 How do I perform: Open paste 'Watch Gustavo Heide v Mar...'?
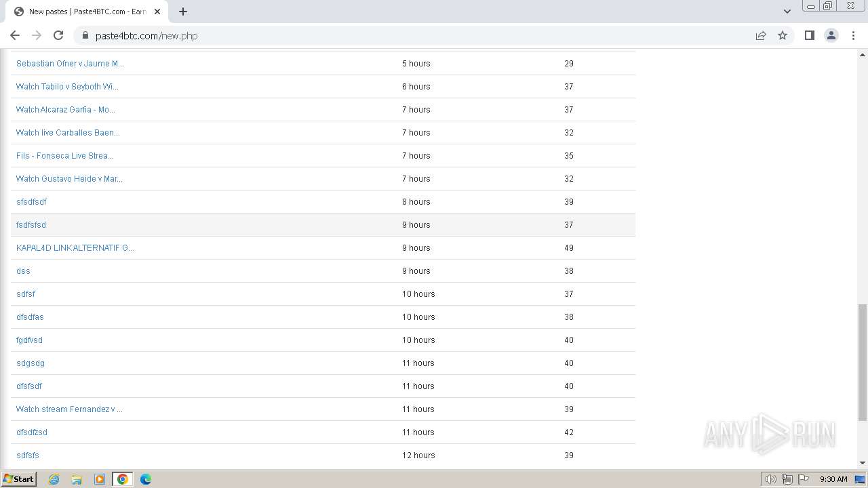tap(69, 179)
